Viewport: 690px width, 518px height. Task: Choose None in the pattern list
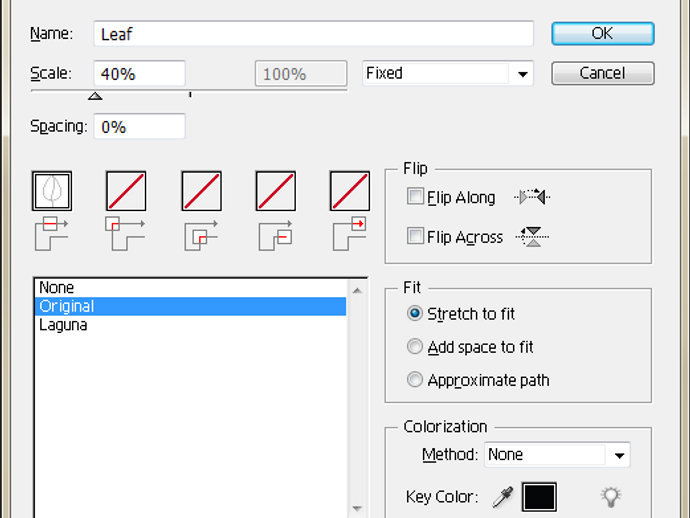click(x=191, y=288)
